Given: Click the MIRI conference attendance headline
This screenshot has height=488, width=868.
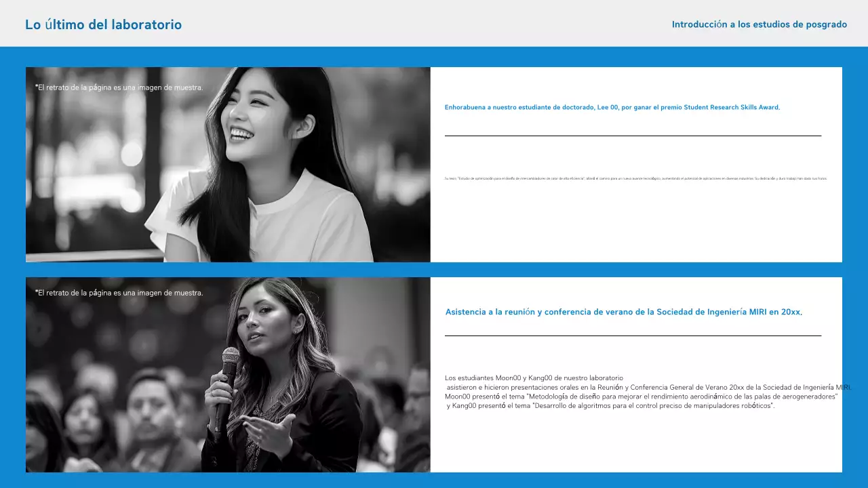Looking at the screenshot, I should pos(623,312).
